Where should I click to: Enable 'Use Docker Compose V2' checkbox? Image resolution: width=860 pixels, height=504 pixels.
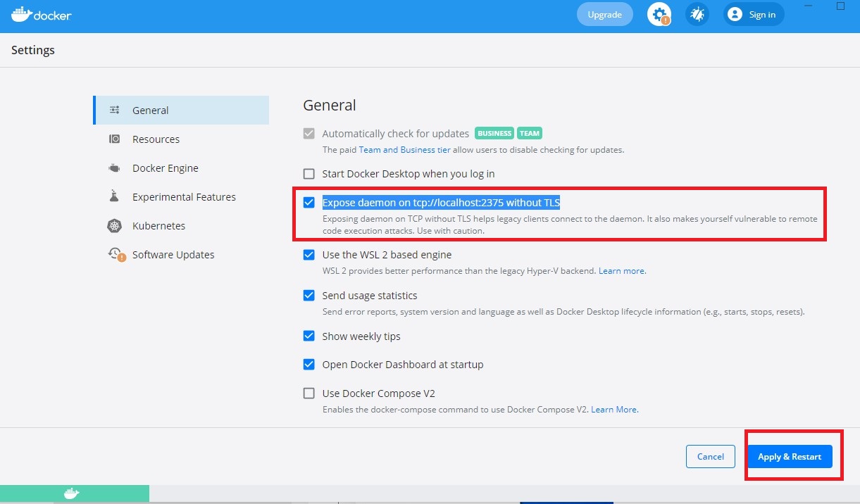point(309,393)
